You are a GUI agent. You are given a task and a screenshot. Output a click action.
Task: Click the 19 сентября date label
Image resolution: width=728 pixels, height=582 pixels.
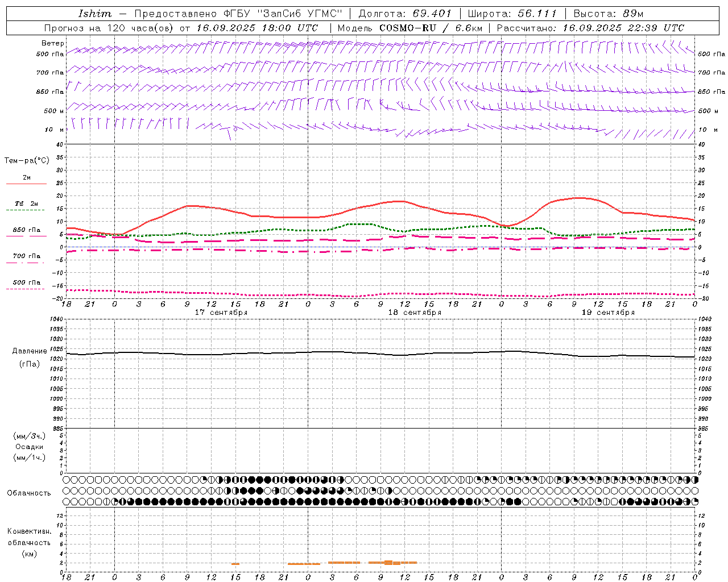[608, 313]
